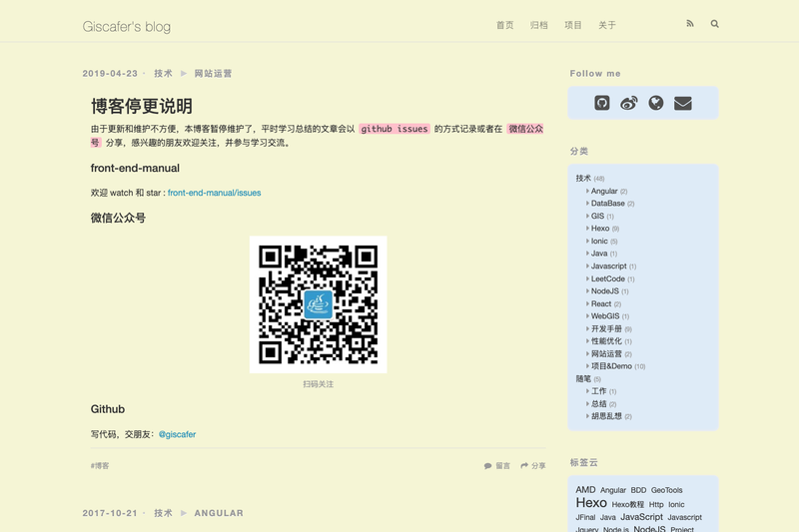Select large Hexo tag in tag cloud
799x532 pixels.
pos(591,502)
